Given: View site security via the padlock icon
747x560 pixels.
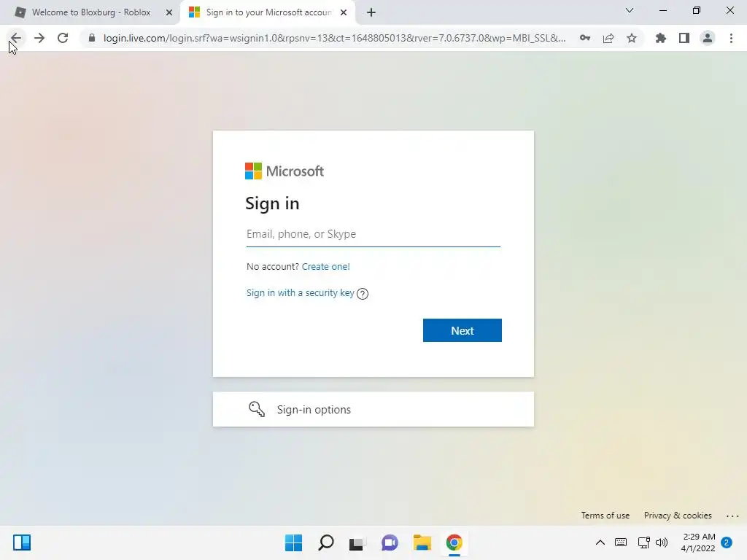Looking at the screenshot, I should (92, 38).
